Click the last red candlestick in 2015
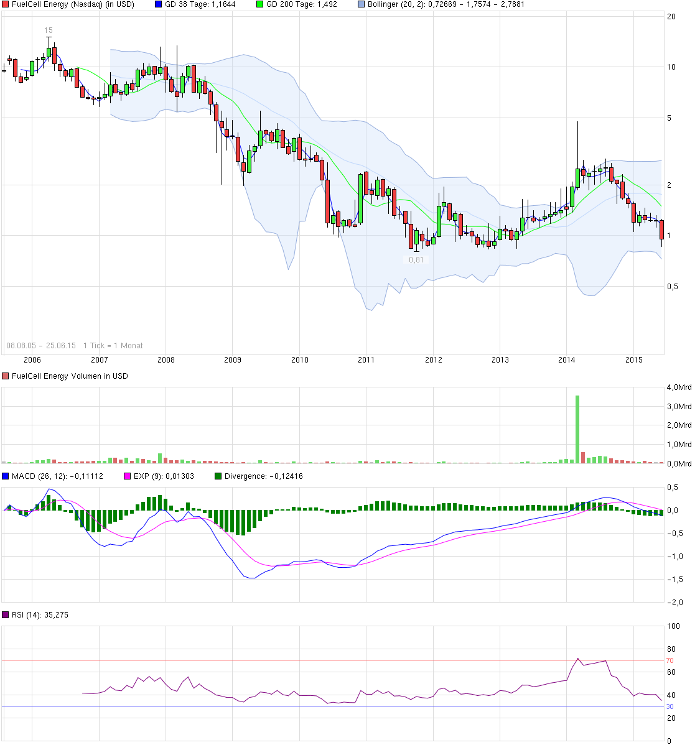The image size is (700, 750). tap(662, 230)
